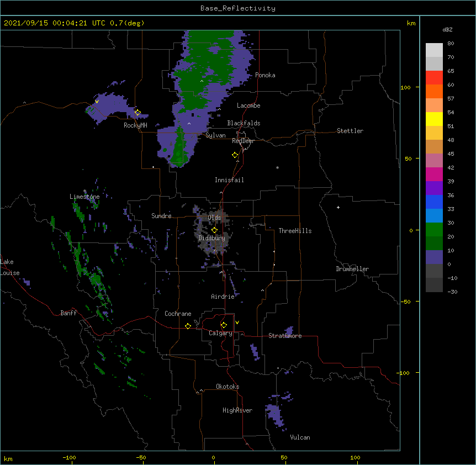
Task: Click the yellow radar site marker near Olds
Action: 214,230
